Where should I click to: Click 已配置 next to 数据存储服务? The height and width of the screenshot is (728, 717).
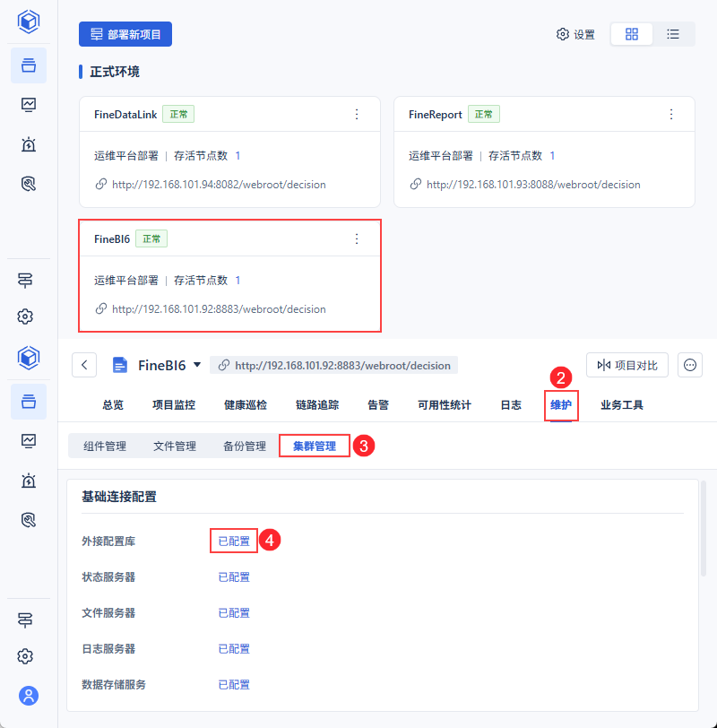234,684
